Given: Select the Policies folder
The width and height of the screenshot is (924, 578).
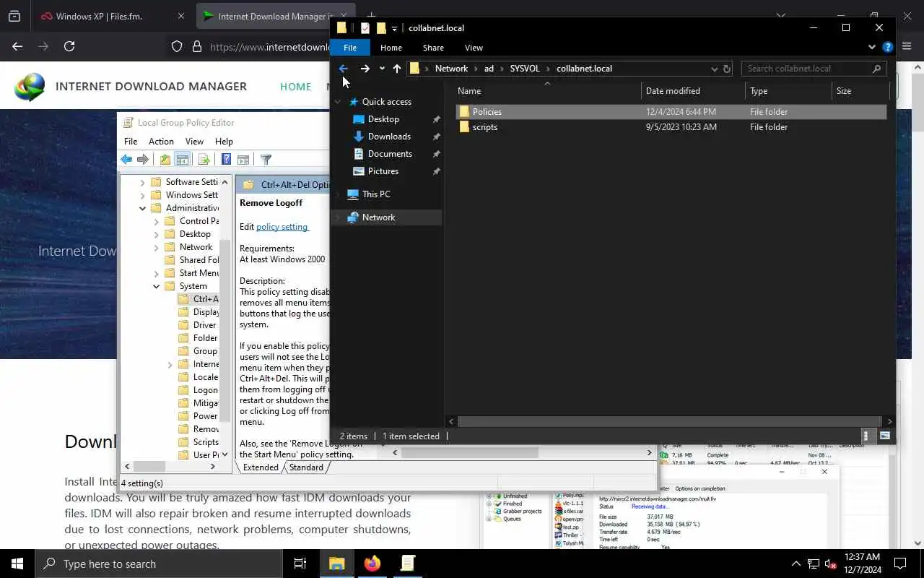Looking at the screenshot, I should (671, 112).
